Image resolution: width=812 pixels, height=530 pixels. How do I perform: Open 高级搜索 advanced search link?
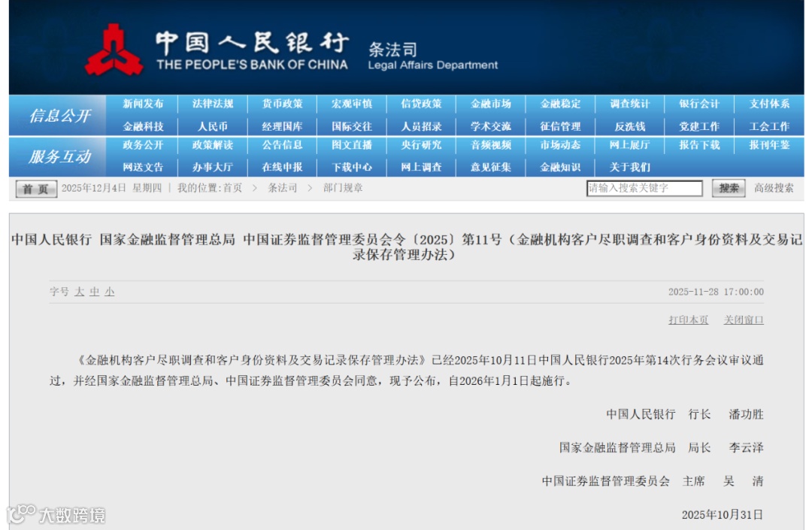774,188
